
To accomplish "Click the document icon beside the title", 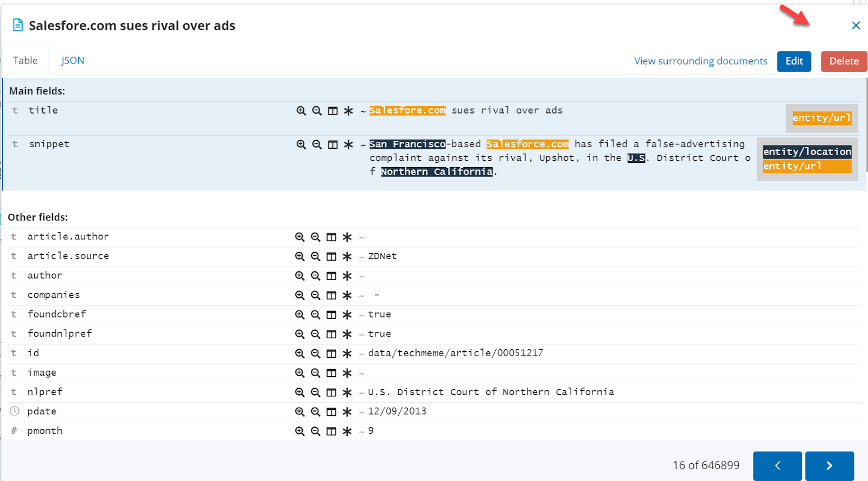I will tap(18, 25).
